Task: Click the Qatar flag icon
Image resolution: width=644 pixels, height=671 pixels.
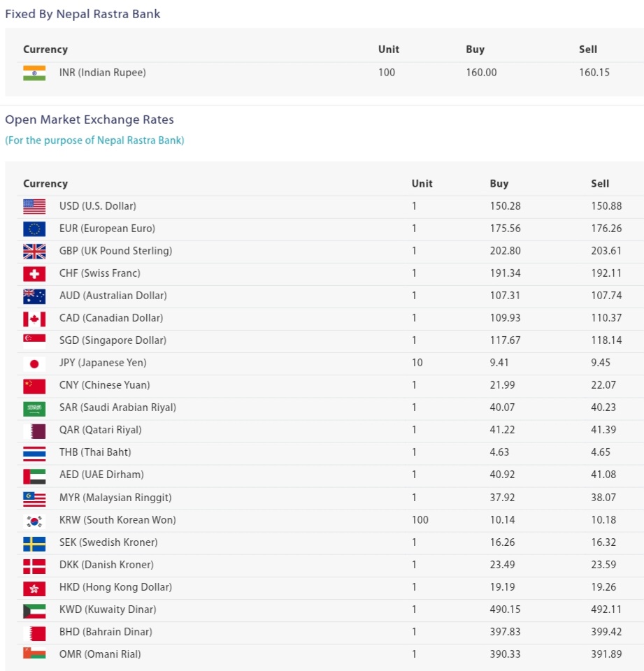Action: [34, 431]
